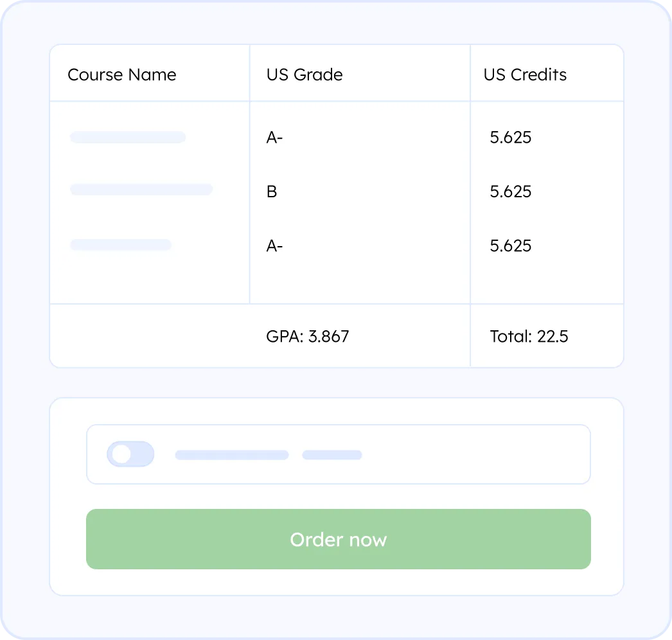The width and height of the screenshot is (672, 640).
Task: Click the Total: 22.5 credits summary
Action: [529, 336]
